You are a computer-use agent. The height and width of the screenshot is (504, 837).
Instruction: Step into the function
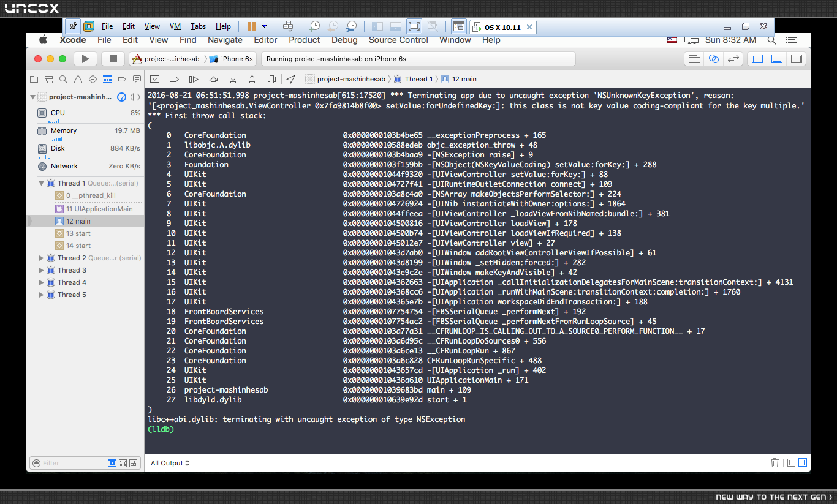[x=233, y=79]
